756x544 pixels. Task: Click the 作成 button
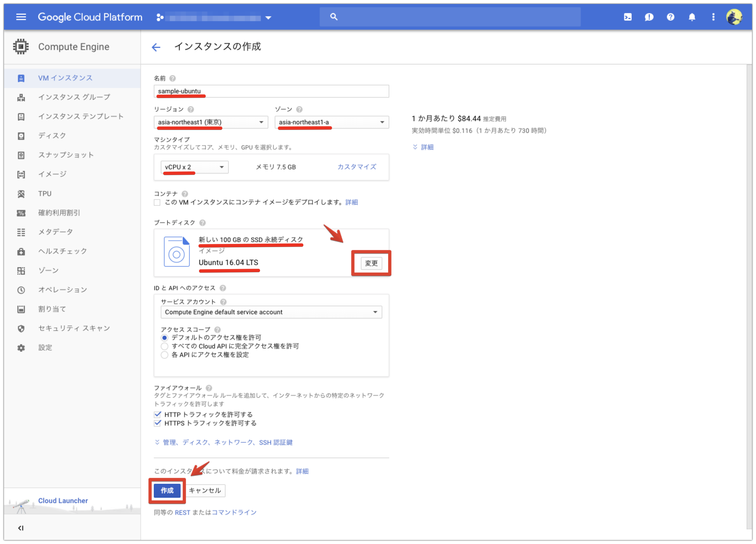tap(167, 490)
